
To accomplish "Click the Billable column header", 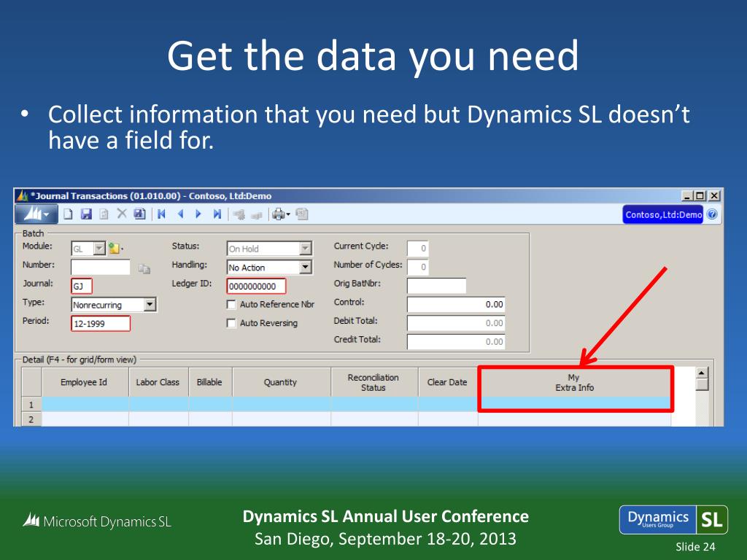I will click(x=210, y=382).
